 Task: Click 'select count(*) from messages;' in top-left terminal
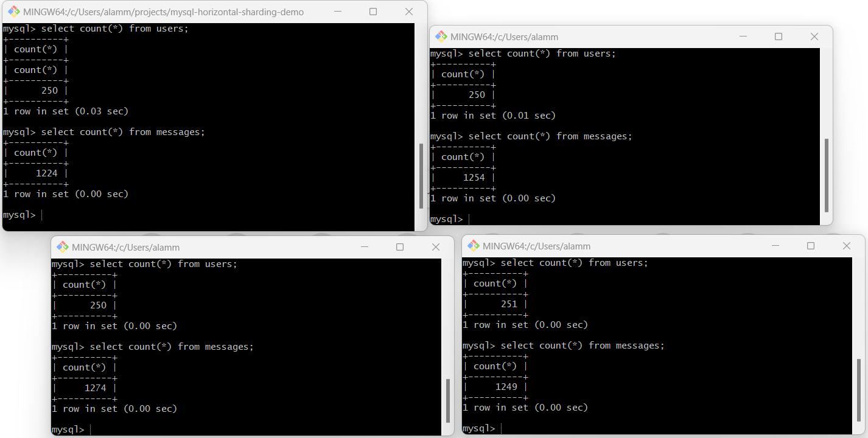click(124, 132)
